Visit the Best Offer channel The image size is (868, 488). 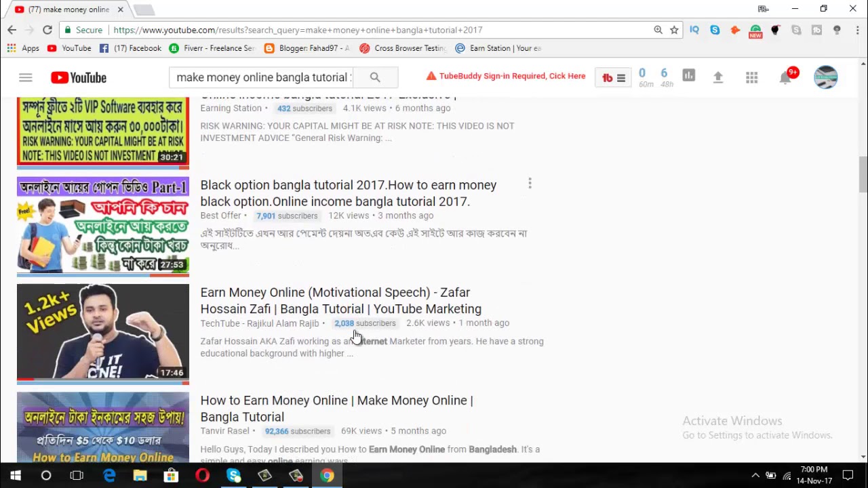[221, 216]
